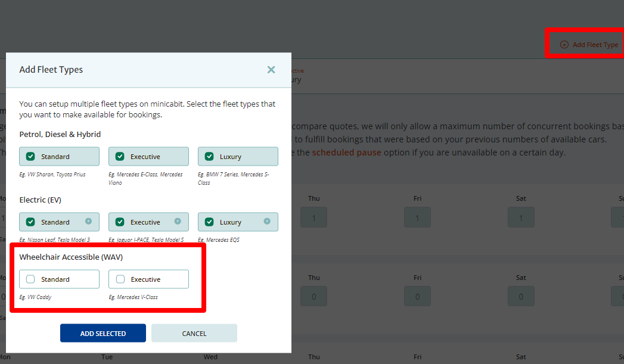
Task: Click the Wheelchair Accessible (WAV) heading
Action: coord(72,257)
